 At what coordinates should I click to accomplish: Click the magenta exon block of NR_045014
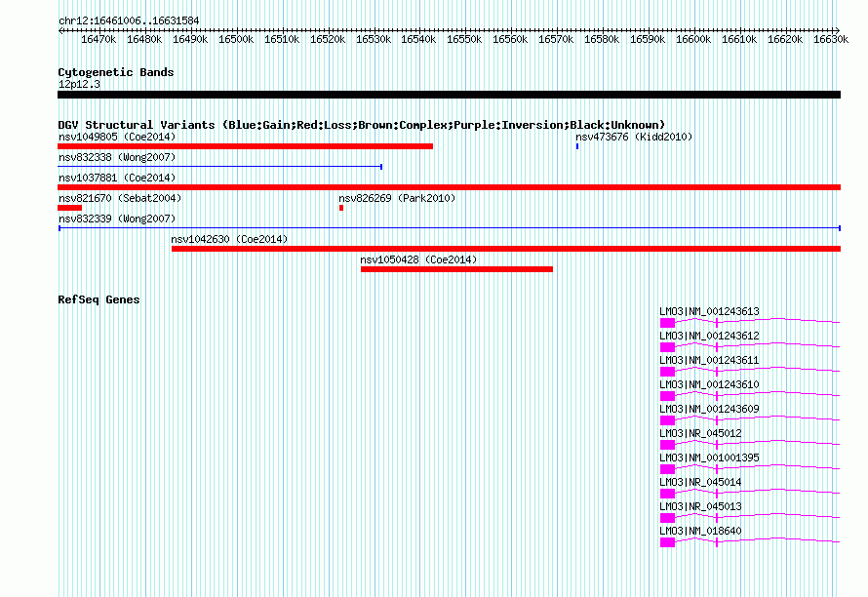[x=668, y=494]
